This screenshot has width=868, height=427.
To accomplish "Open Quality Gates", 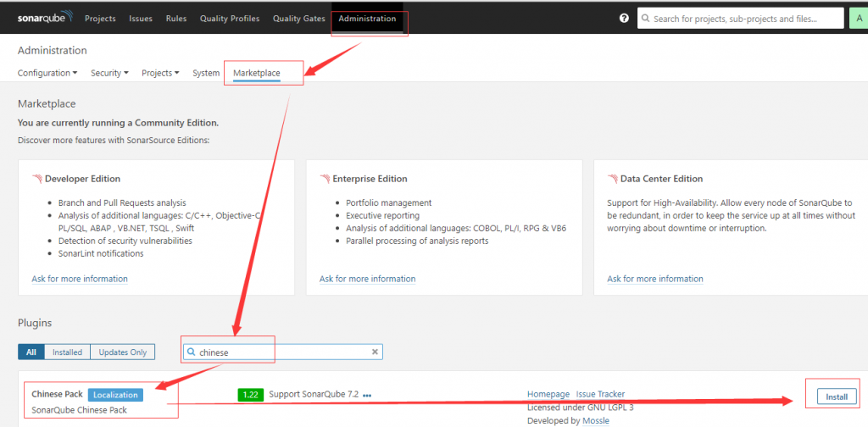I will (x=299, y=19).
